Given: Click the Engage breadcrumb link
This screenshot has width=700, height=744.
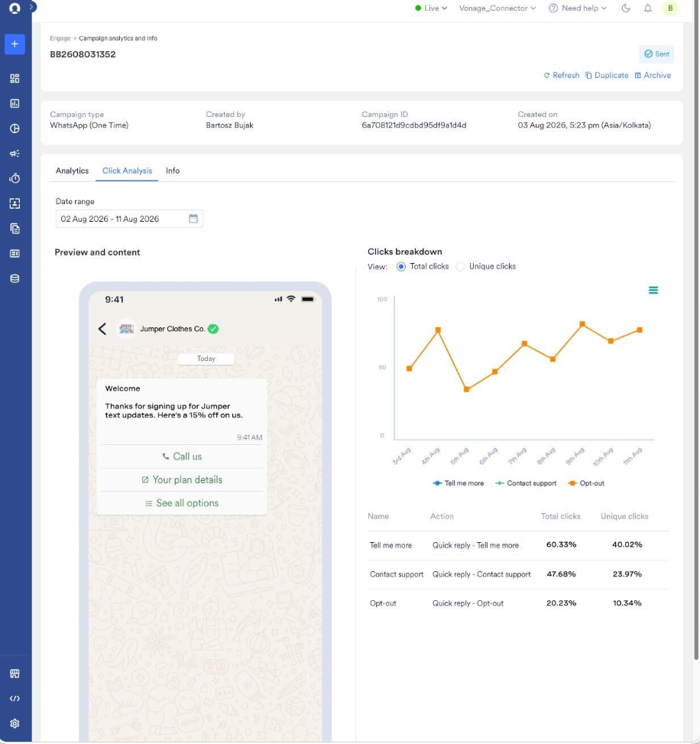Looking at the screenshot, I should pos(60,38).
